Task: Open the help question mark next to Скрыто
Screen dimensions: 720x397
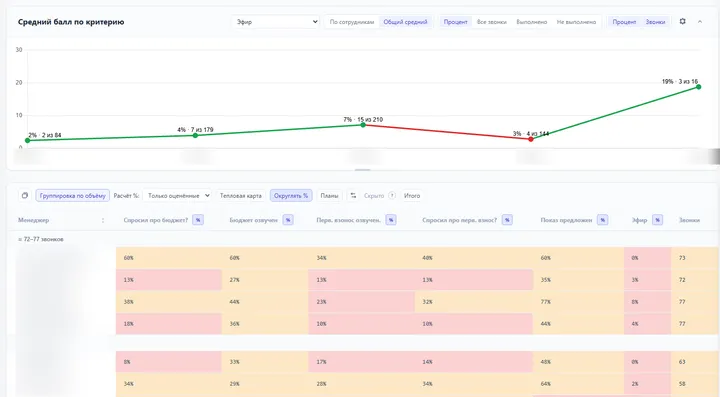Action: [x=392, y=196]
